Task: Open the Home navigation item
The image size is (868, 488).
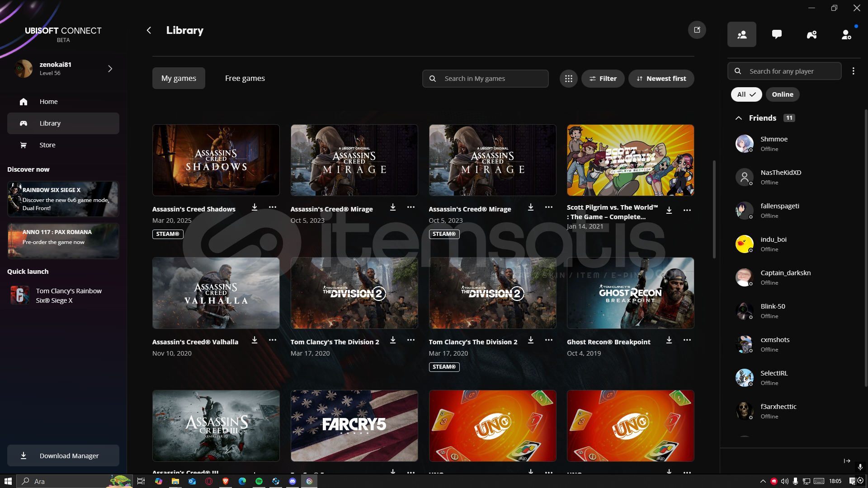Action: (x=63, y=102)
